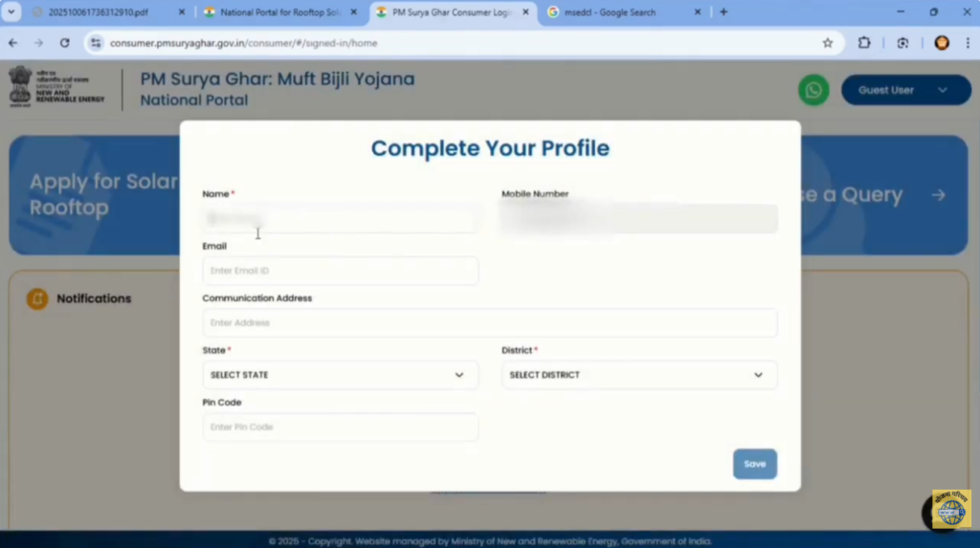Open the browser extensions puzzle icon

point(864,43)
